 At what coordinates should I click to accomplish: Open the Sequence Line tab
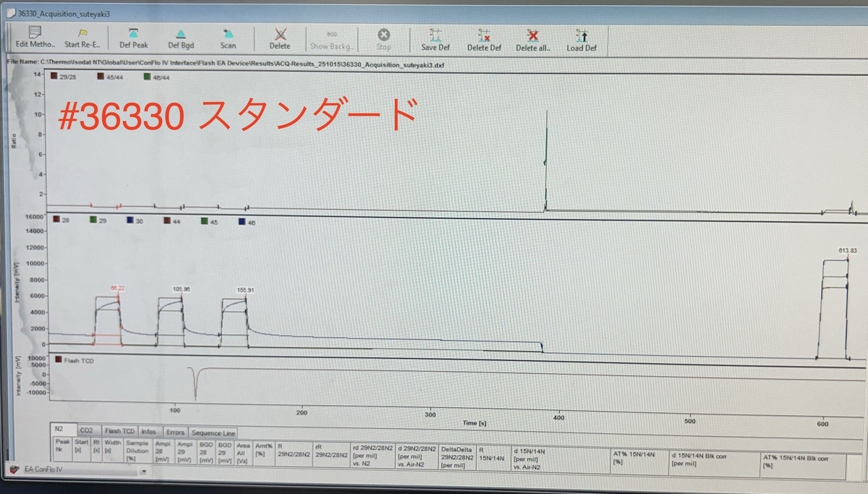tap(213, 432)
